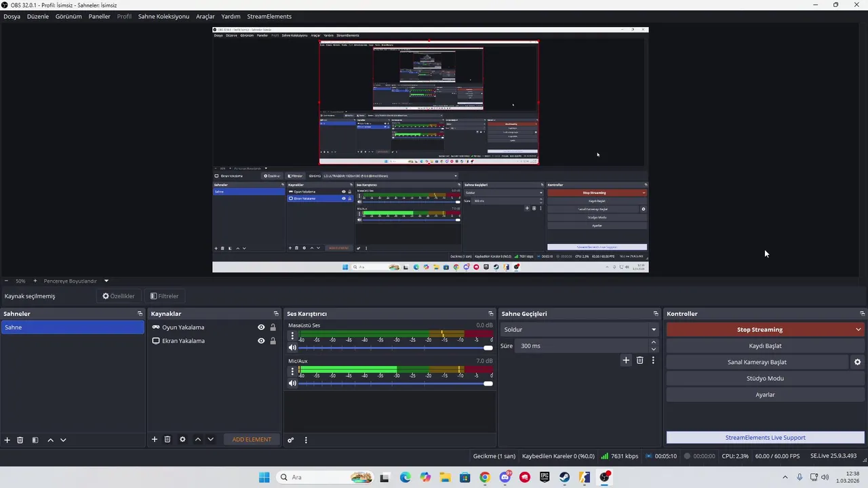
Task: Add a new source with the plus icon in Kaynaklar
Action: point(155,439)
